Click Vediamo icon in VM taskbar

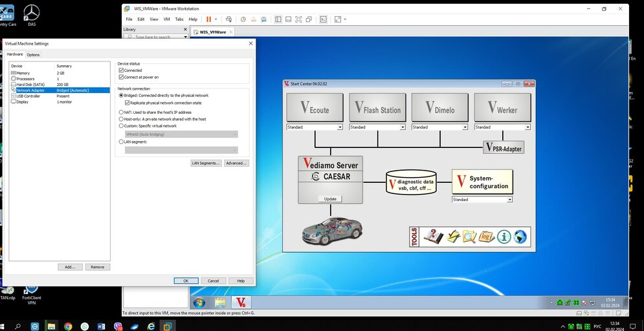241,303
